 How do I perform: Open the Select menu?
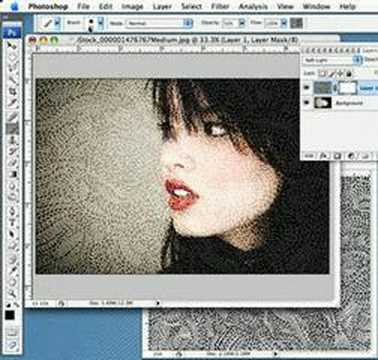coord(192,6)
